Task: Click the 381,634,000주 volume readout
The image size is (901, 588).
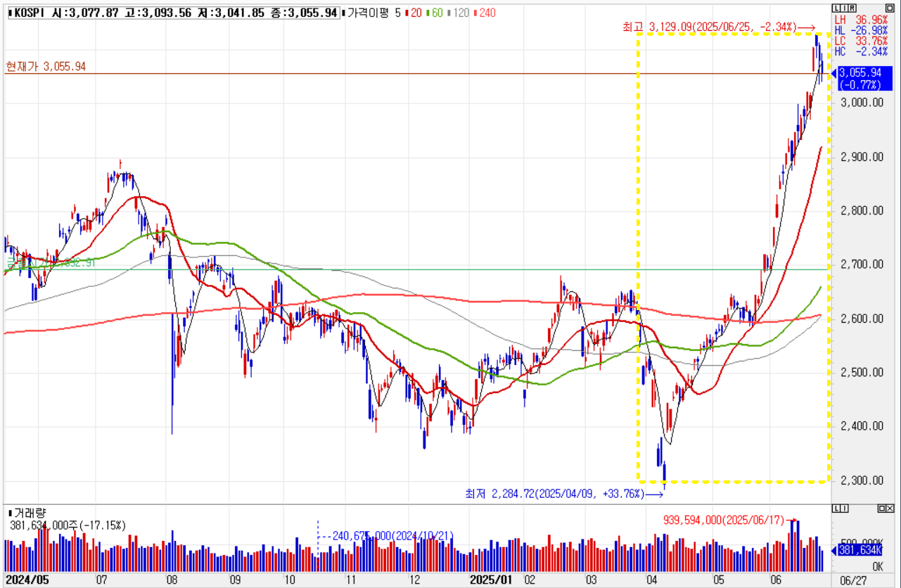Action: [68, 525]
